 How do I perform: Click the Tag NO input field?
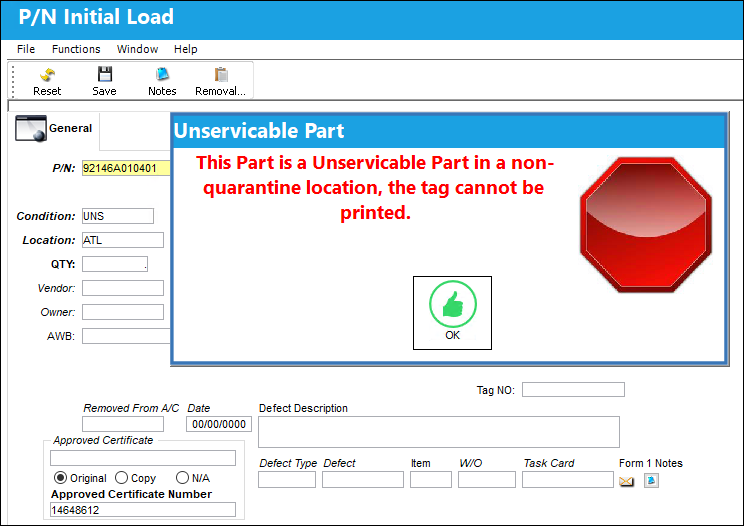(573, 389)
